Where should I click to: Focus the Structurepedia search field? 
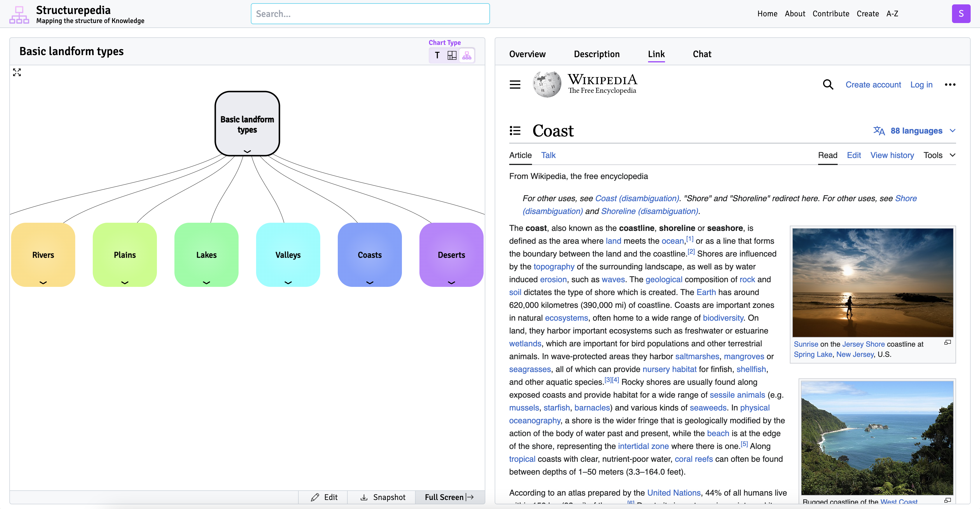coord(370,14)
